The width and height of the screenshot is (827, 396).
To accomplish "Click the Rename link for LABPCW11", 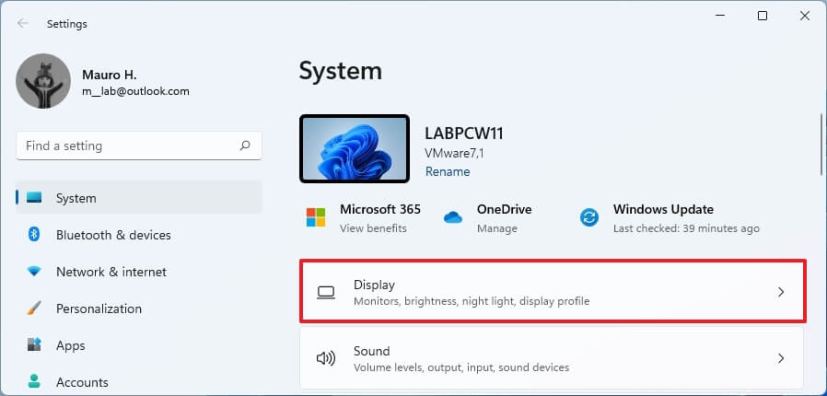I will tap(447, 172).
